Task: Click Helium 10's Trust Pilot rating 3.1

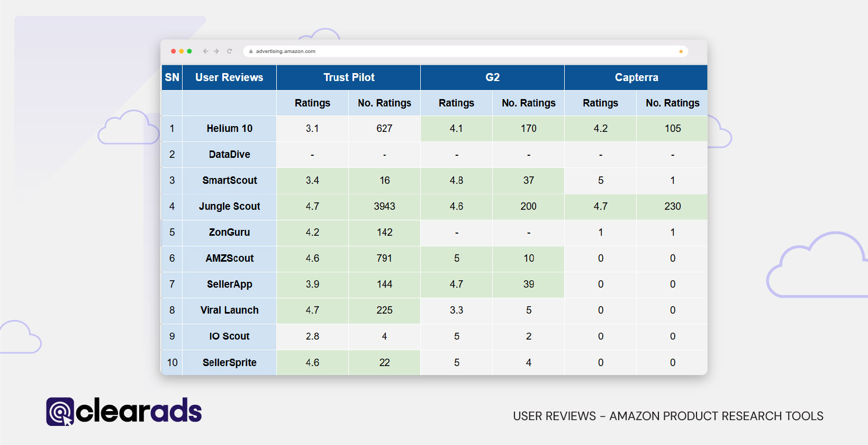Action: (x=312, y=128)
